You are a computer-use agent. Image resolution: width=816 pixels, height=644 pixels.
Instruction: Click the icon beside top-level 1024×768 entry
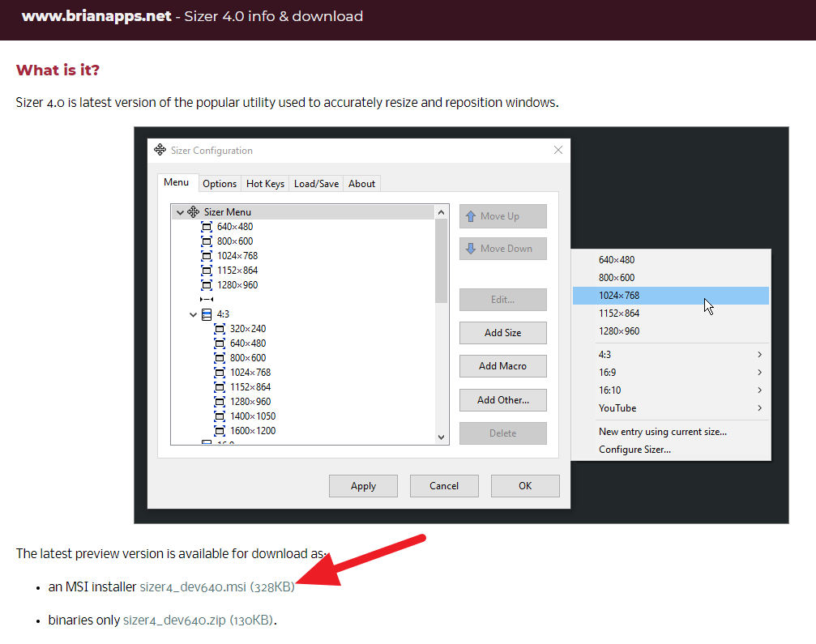tap(207, 256)
